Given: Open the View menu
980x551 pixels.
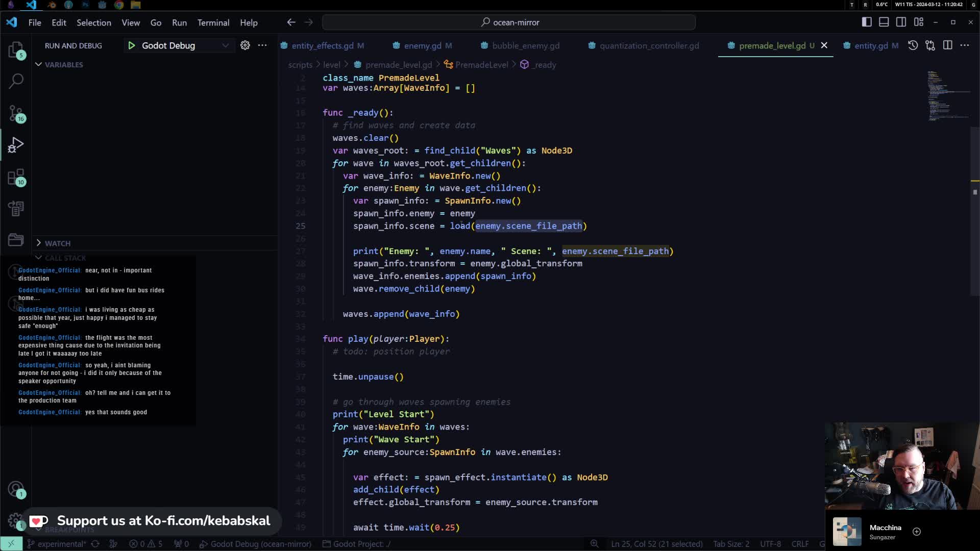Looking at the screenshot, I should coord(131,22).
